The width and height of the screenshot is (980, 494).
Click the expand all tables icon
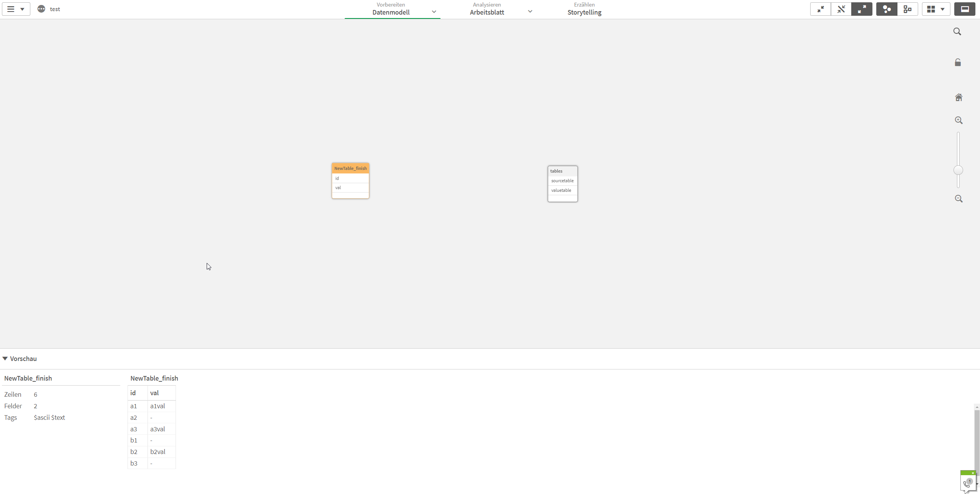click(x=862, y=9)
